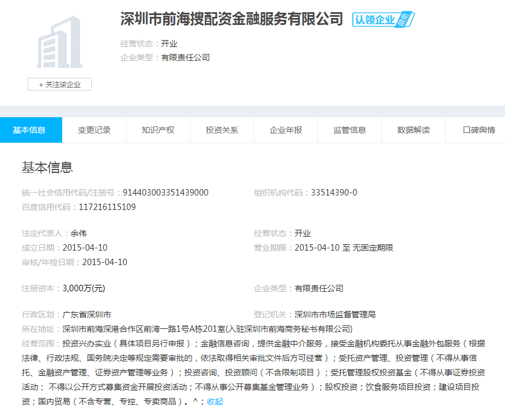The height and width of the screenshot is (420, 505).
Task: Click the company name heading 深圳市前海搜配资金融服务有限公司
Action: [232, 19]
